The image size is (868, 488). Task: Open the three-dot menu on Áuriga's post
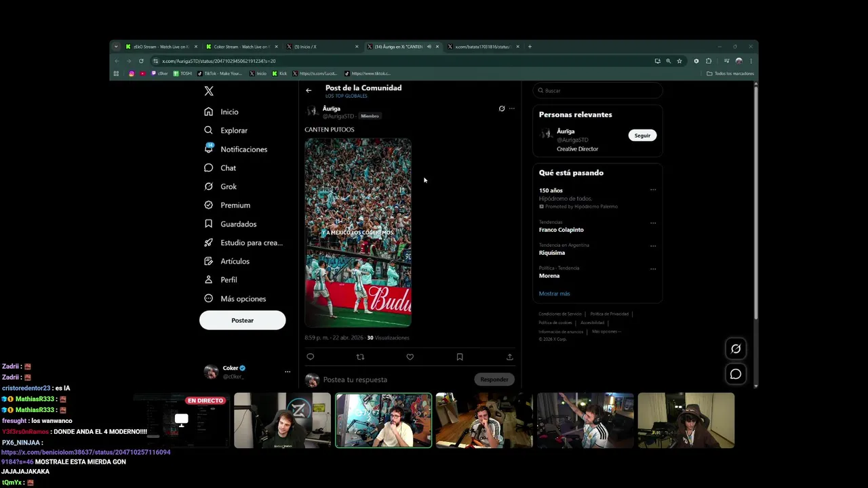pyautogui.click(x=512, y=108)
